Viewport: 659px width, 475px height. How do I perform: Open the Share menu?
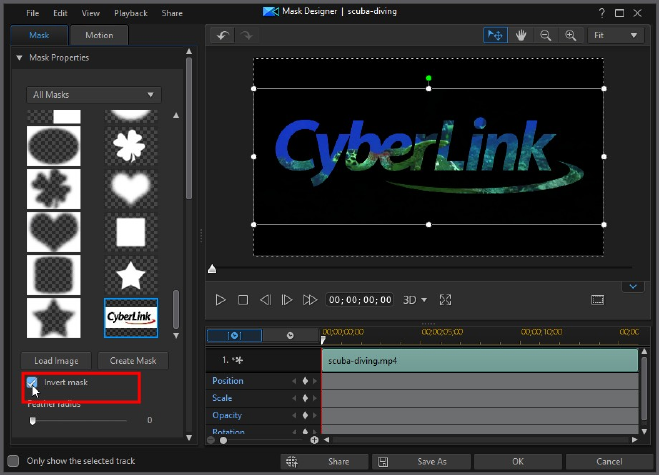tap(172, 13)
